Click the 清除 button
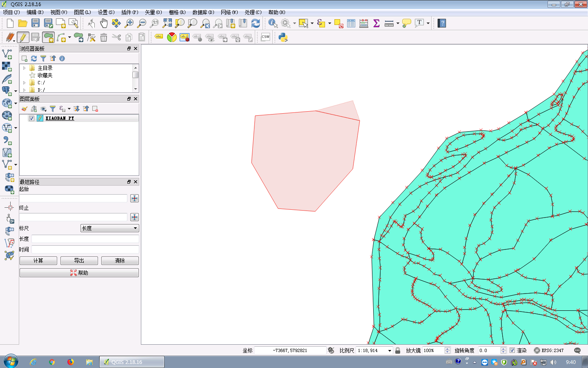Viewport: 588px width, 368px height. click(120, 260)
